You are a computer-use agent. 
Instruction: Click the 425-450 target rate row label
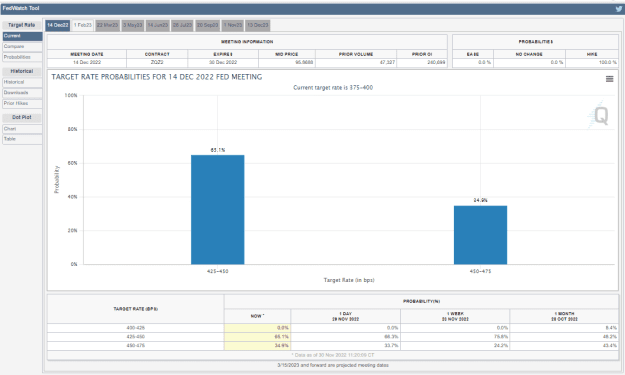click(136, 337)
